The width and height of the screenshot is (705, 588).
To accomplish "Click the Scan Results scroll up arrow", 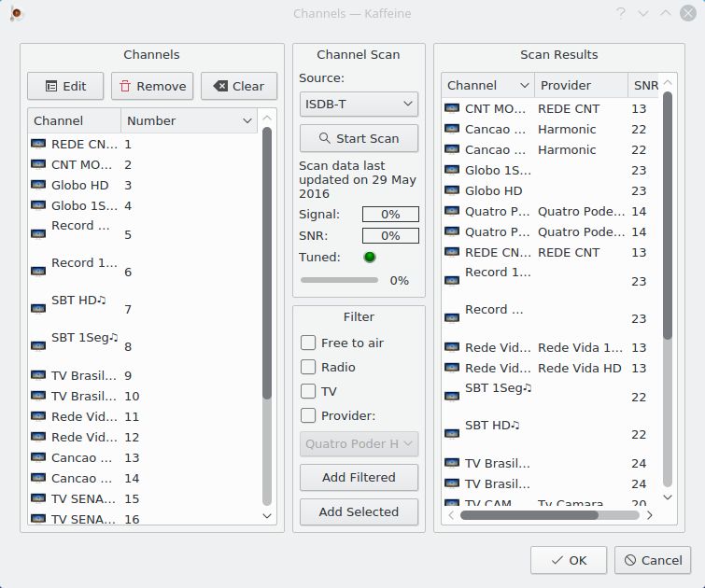I will tap(668, 82).
